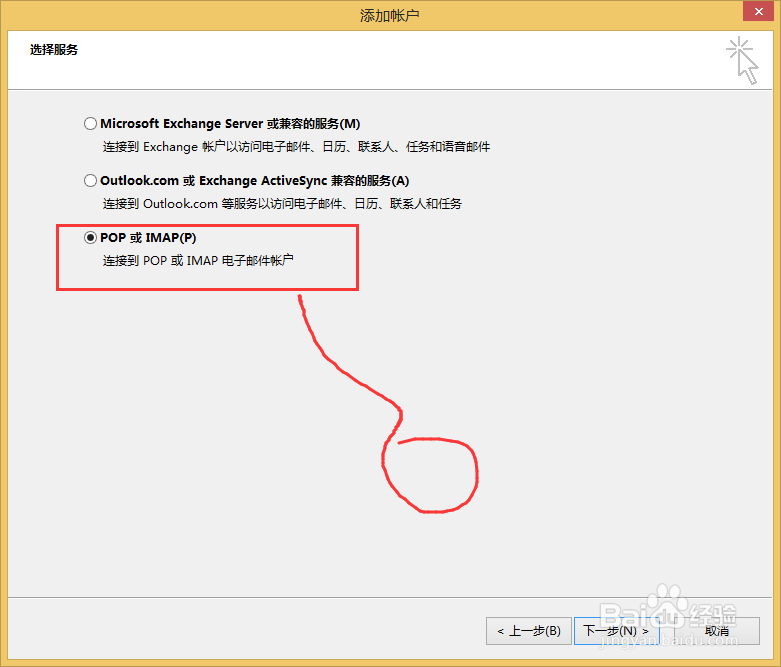The image size is (781, 667).
Task: Click the 下一步(N) next button
Action: (617, 631)
